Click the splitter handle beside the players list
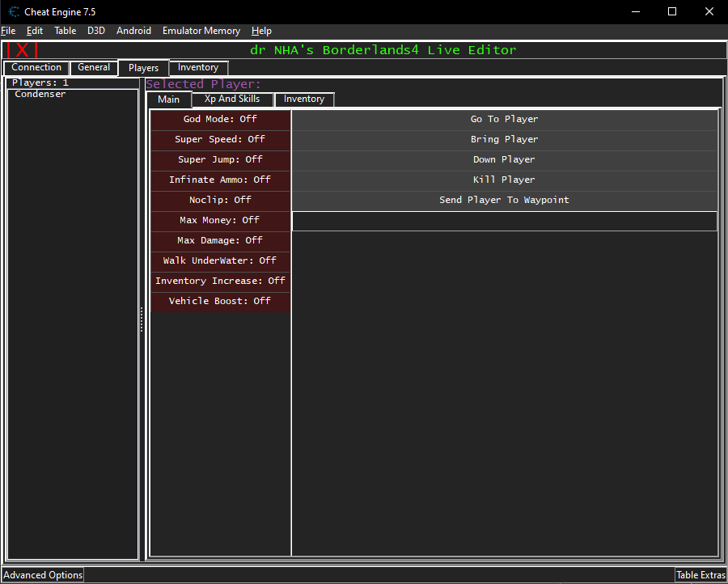 click(142, 319)
